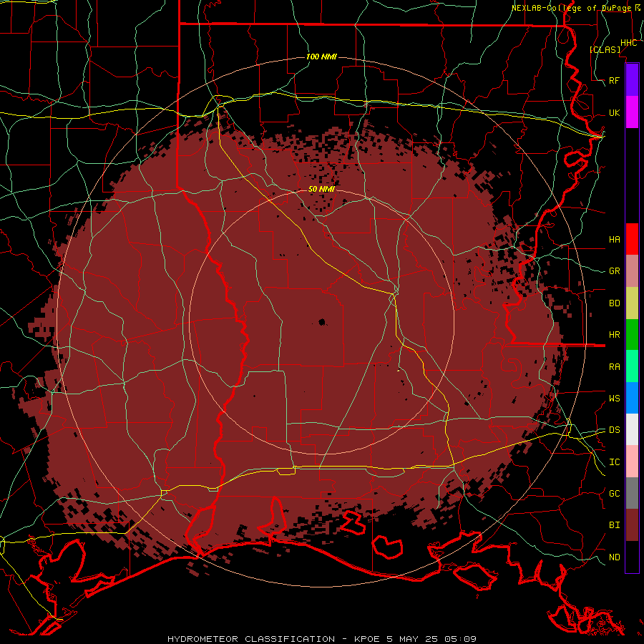Click the [CLAS] units label
The height and width of the screenshot is (644, 644).
605,49
